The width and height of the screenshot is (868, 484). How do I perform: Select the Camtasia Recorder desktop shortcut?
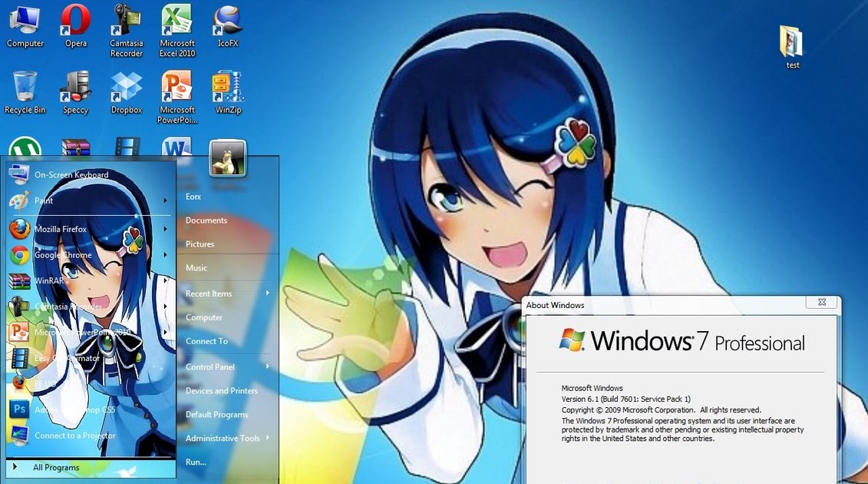126,31
